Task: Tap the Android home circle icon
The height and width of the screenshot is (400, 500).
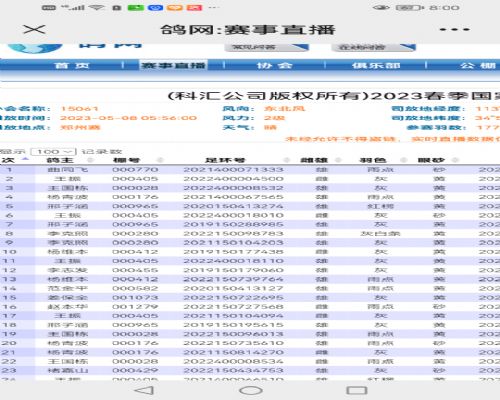Action: pos(251,390)
